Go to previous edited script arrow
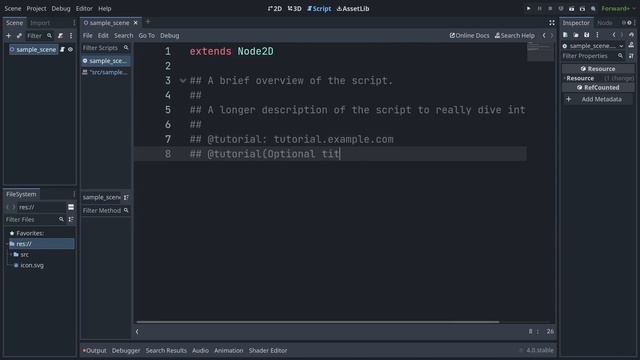The image size is (640, 360). tap(544, 36)
